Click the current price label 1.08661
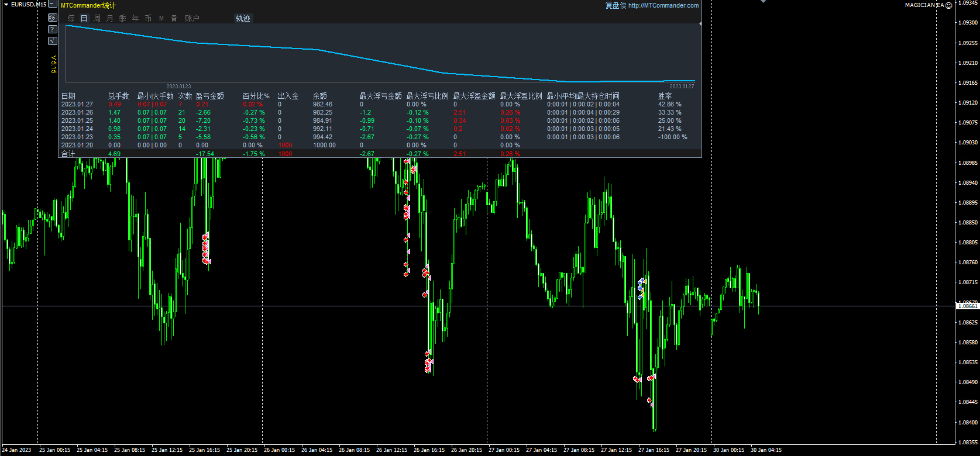Viewport: 980px width, 456px height. point(967,306)
